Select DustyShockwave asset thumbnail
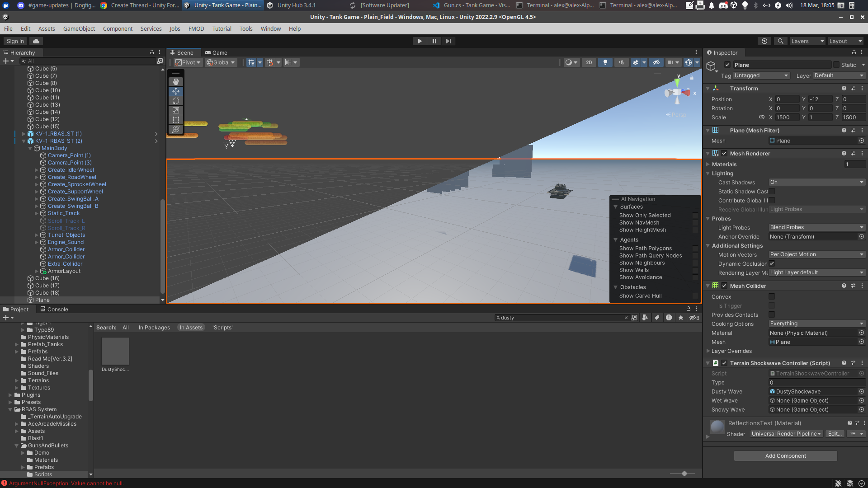This screenshot has height=488, width=868. pyautogui.click(x=115, y=351)
